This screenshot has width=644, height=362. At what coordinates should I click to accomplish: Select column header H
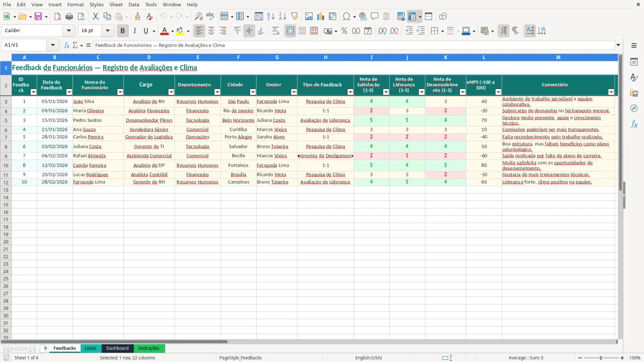tap(325, 57)
